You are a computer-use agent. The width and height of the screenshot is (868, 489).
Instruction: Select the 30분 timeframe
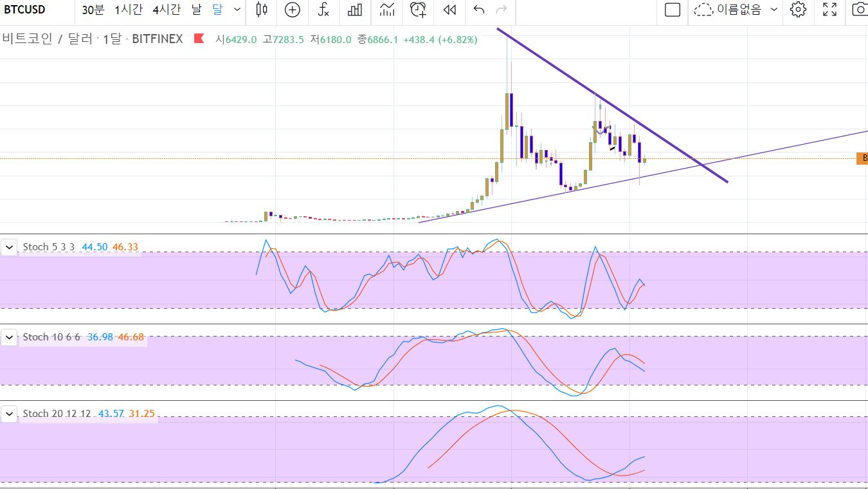click(93, 10)
